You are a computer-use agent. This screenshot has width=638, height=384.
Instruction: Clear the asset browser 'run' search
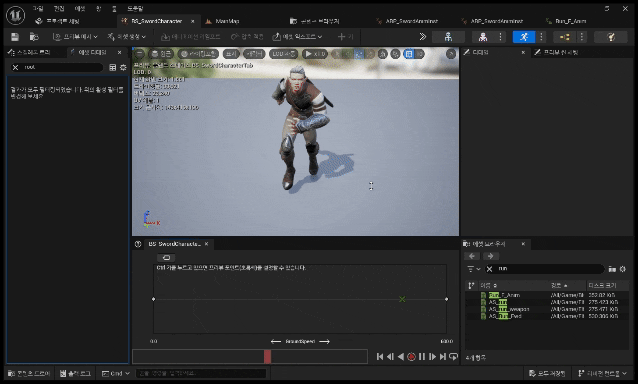(x=489, y=269)
